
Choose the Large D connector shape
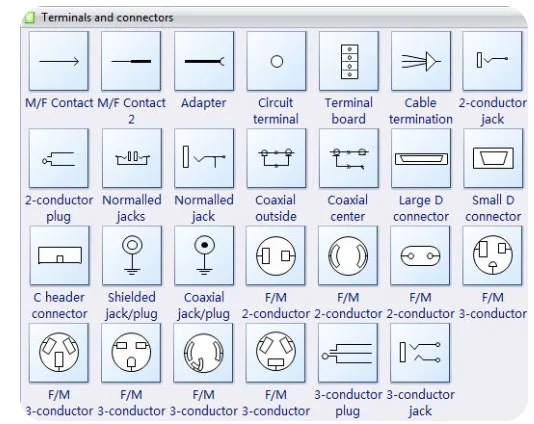[421, 158]
